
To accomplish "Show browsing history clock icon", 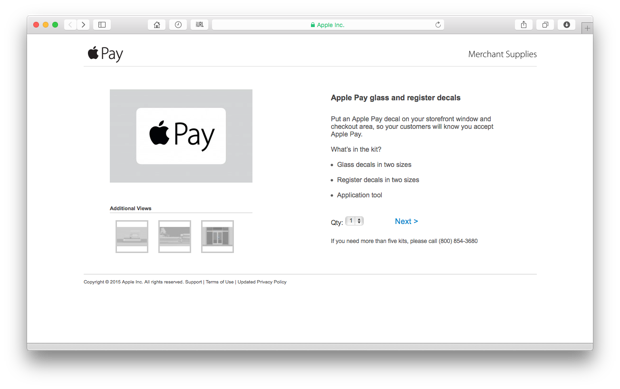I will click(x=178, y=25).
